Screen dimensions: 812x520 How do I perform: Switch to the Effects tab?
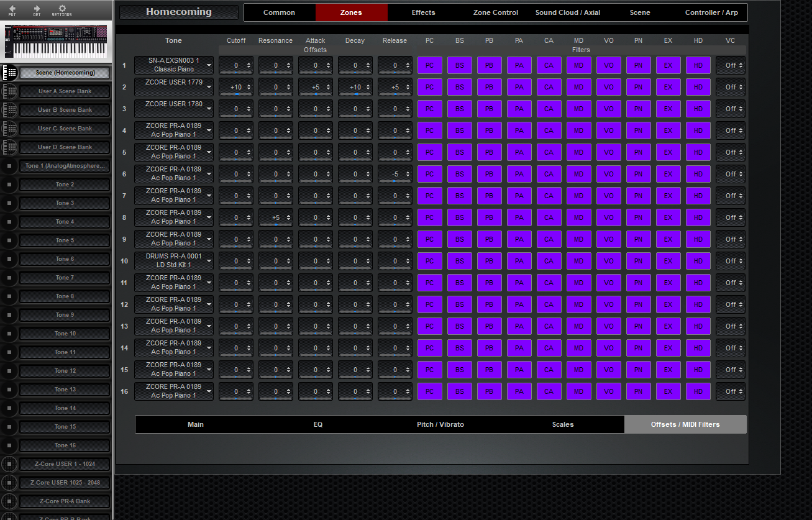tap(423, 12)
